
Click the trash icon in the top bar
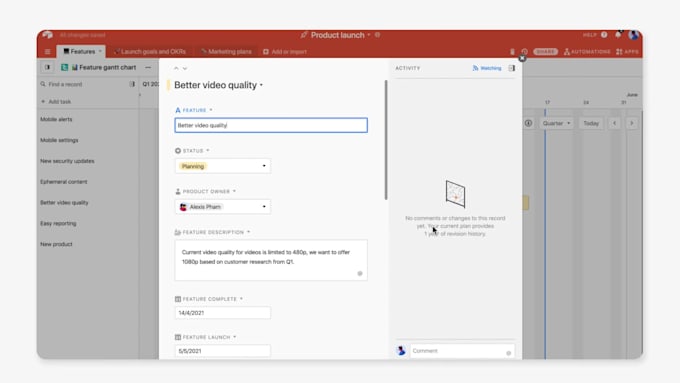pyautogui.click(x=512, y=52)
